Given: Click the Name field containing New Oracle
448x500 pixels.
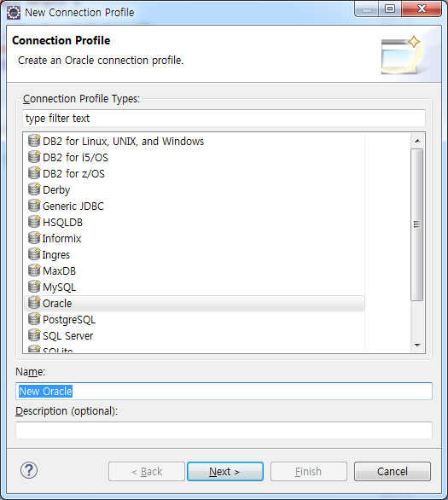Looking at the screenshot, I should [224, 392].
